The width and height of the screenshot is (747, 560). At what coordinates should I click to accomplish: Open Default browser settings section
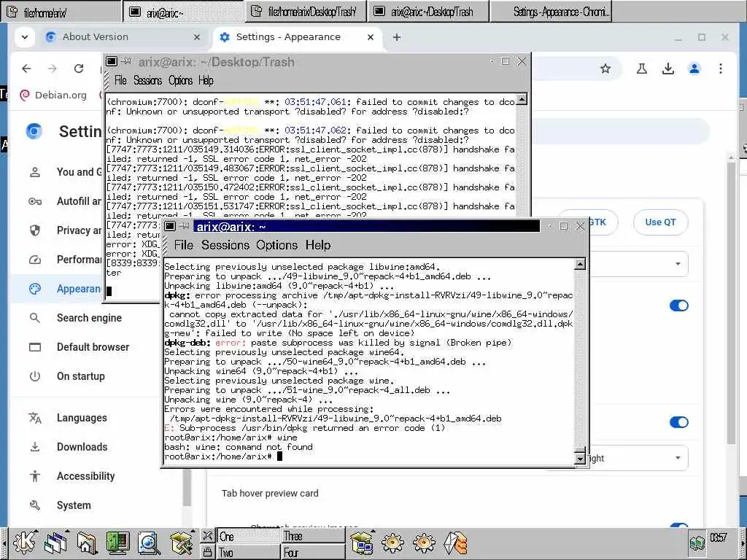[x=93, y=346]
